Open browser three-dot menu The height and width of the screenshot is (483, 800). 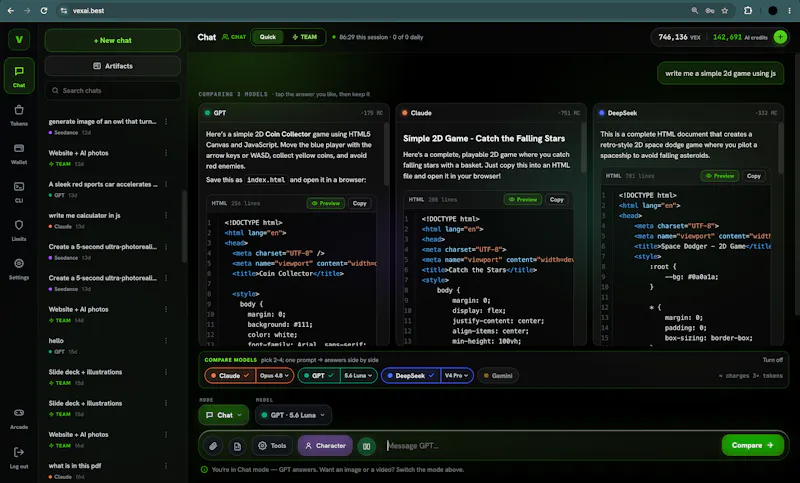point(789,10)
